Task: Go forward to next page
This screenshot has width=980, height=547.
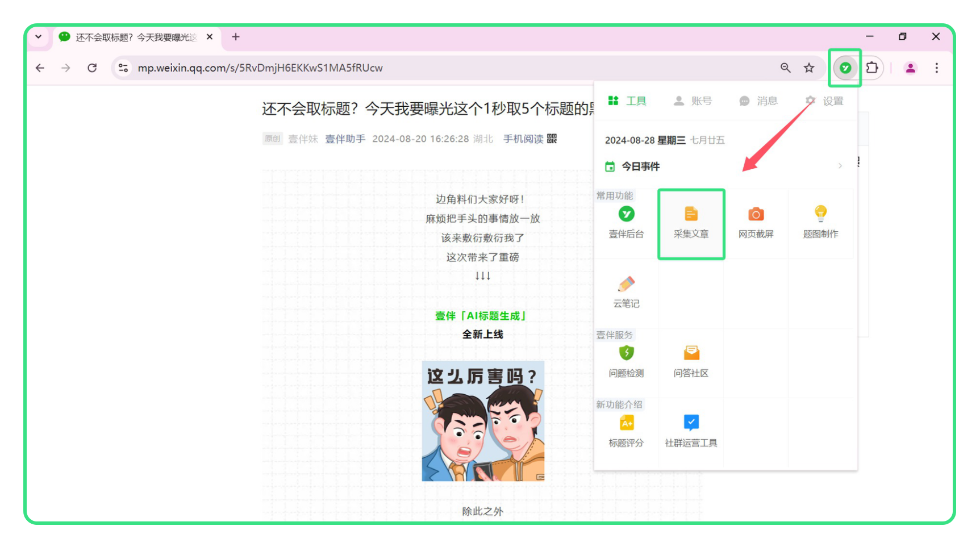Action: coord(66,68)
